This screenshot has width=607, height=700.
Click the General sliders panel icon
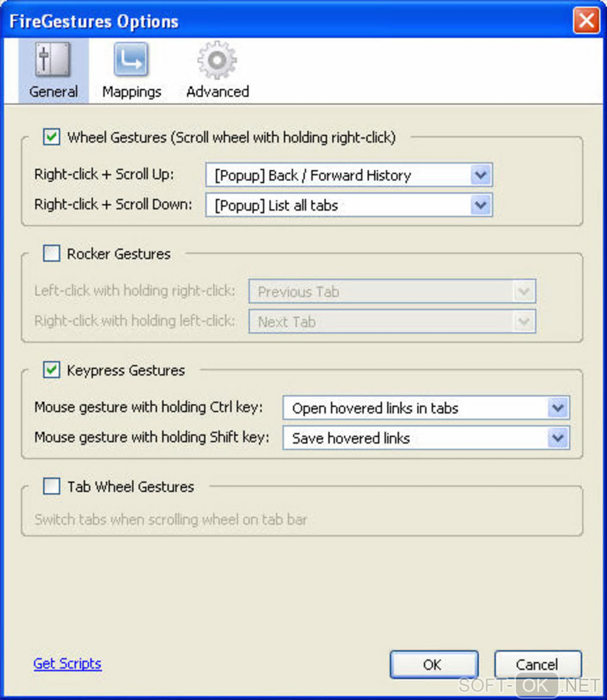(x=54, y=60)
